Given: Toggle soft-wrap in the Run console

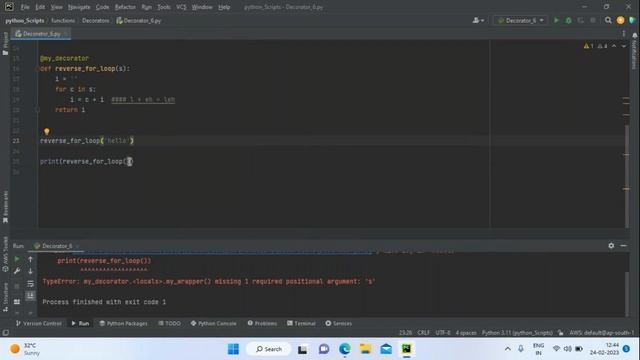Looking at the screenshot, I should [x=30, y=284].
